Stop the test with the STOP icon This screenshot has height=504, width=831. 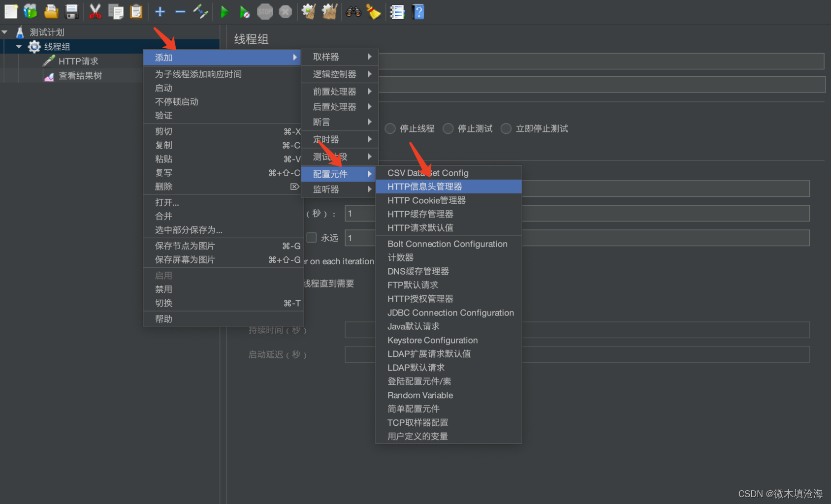[265, 11]
